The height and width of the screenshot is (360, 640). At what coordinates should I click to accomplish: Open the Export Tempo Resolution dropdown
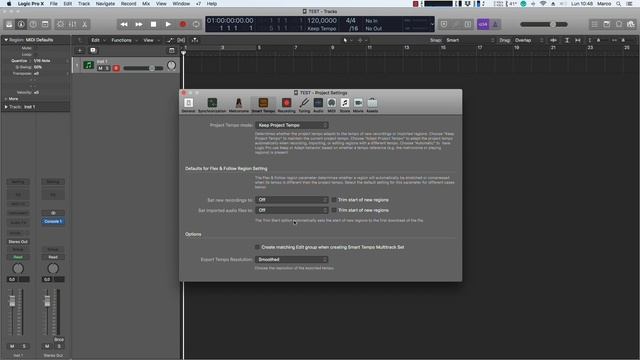(x=291, y=259)
